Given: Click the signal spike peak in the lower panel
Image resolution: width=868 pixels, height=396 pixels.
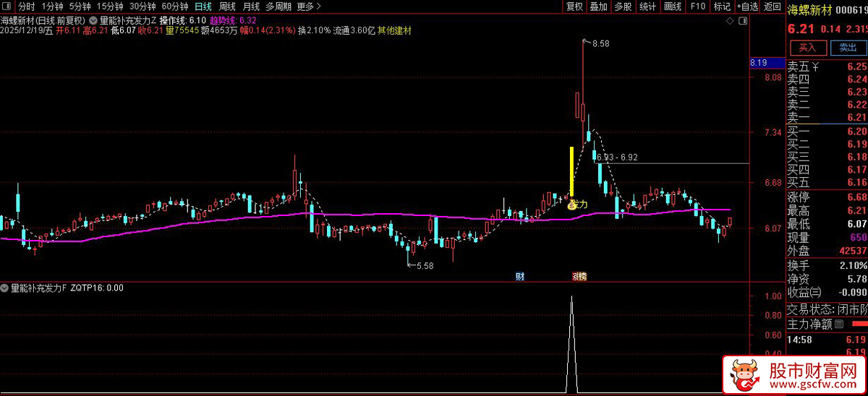Looking at the screenshot, I should (x=572, y=298).
